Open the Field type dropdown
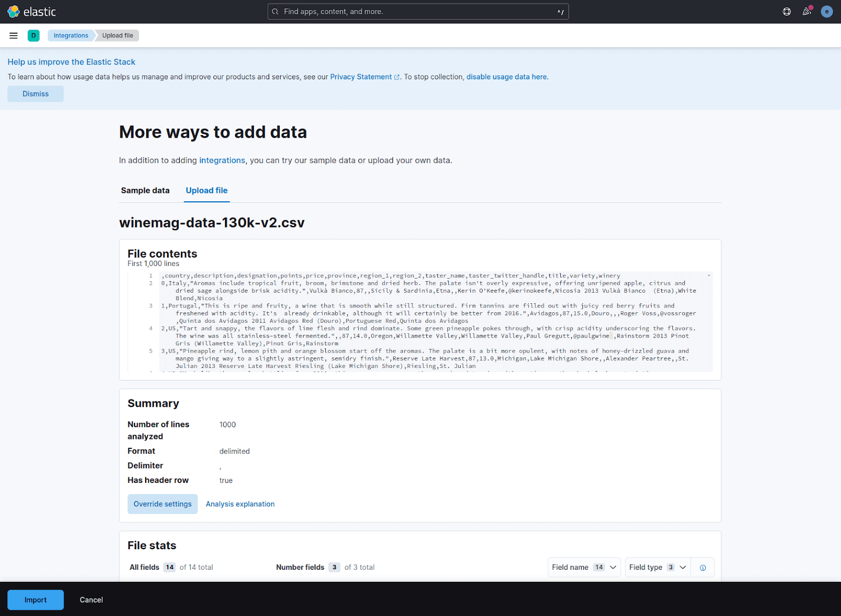This screenshot has height=616, width=841. pyautogui.click(x=658, y=567)
